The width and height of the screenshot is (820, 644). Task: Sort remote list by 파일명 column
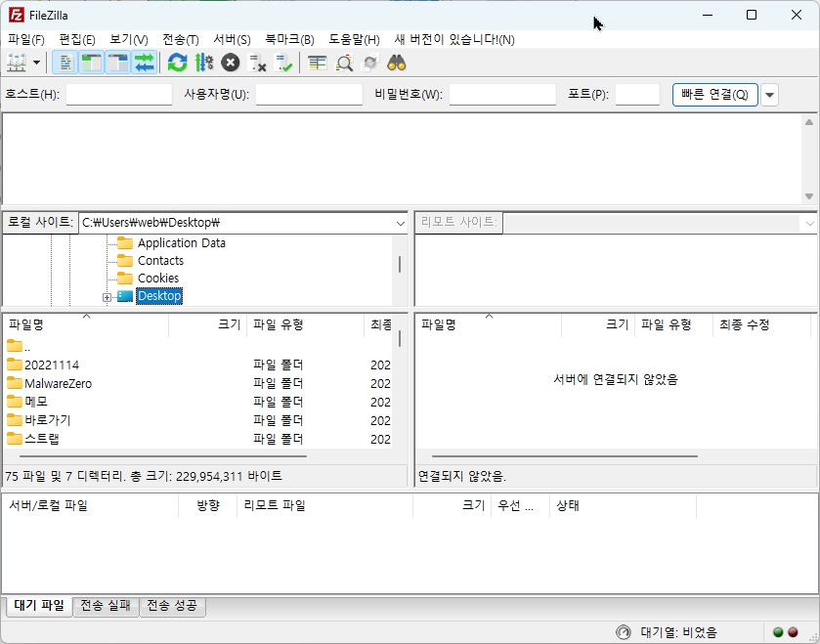pos(489,324)
